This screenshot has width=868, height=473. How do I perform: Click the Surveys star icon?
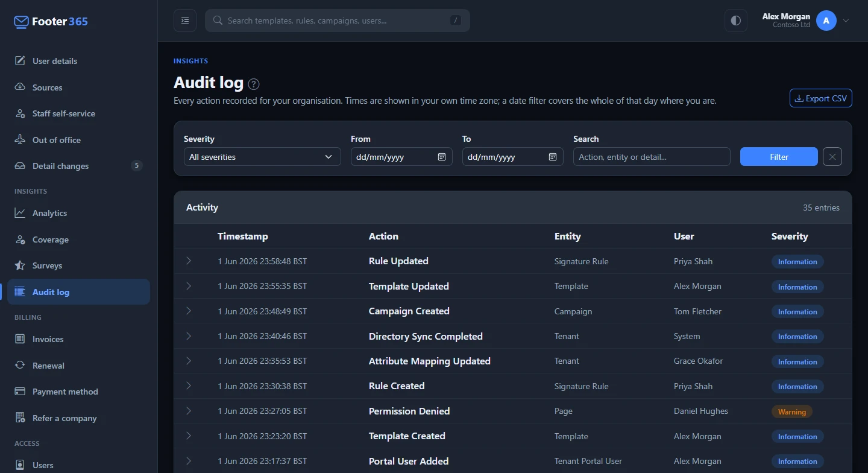pos(20,265)
